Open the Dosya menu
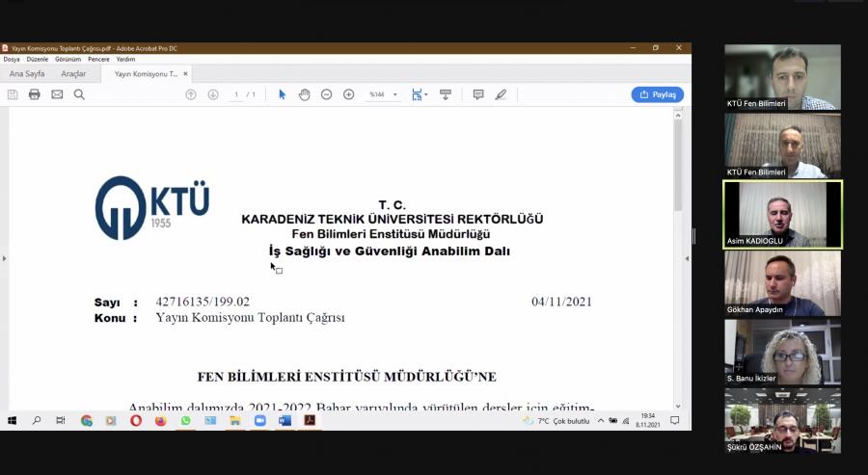The width and height of the screenshot is (868, 475). click(x=12, y=59)
